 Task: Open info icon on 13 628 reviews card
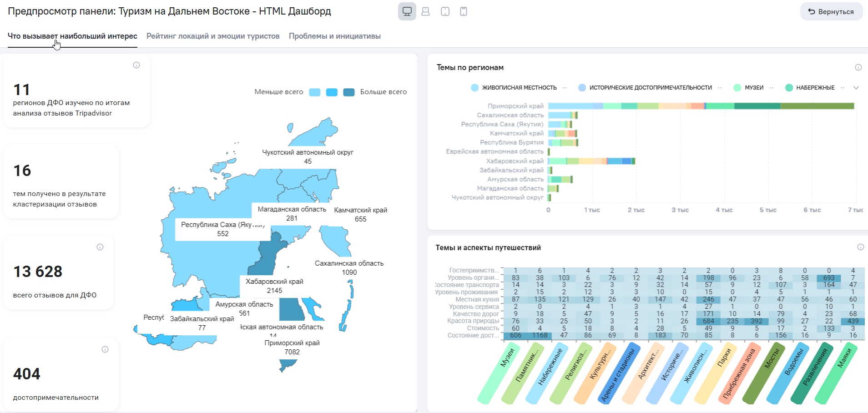pyautogui.click(x=100, y=247)
